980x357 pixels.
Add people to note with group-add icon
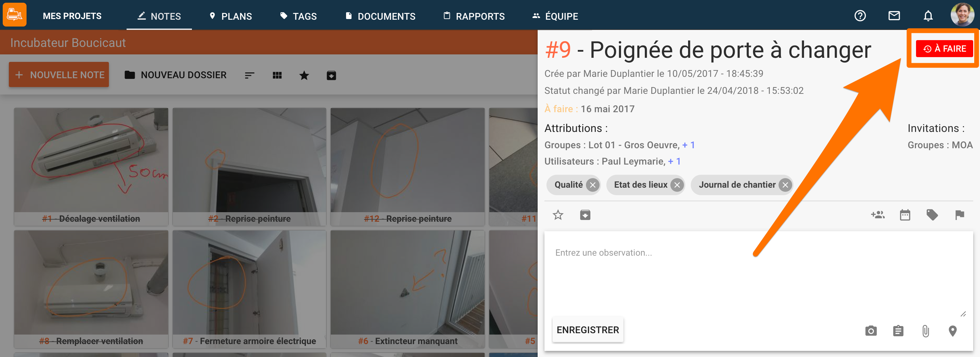coord(878,215)
